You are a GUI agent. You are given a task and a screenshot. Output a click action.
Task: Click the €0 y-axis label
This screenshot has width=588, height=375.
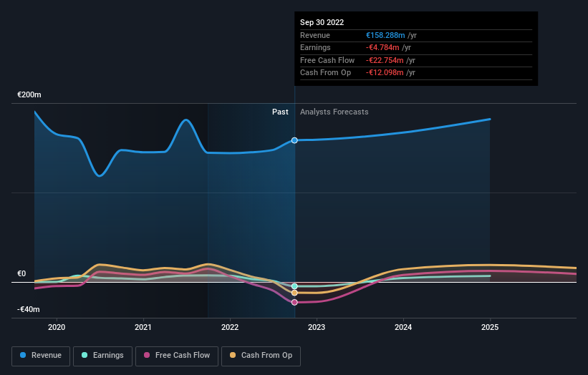tap(21, 273)
